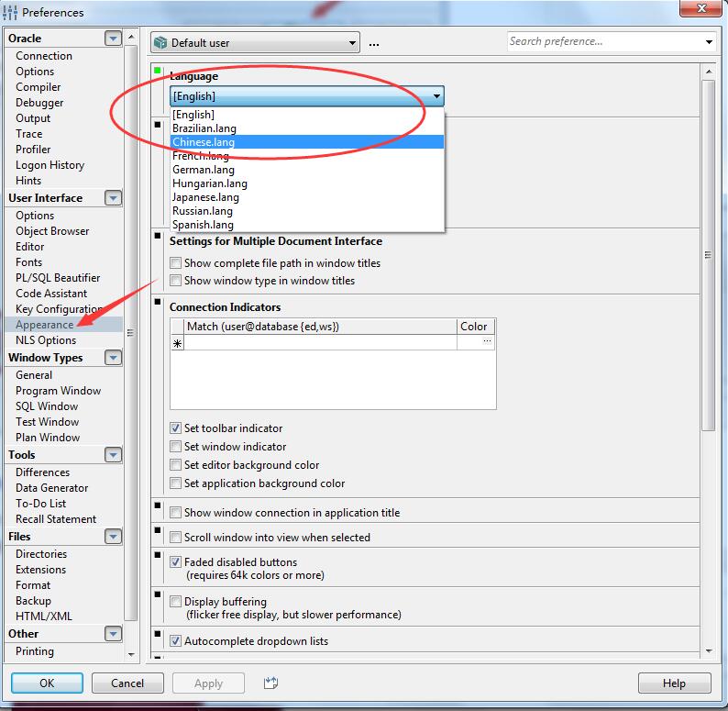Click the green marker beside Language
Screen dimensions: 728x711
tap(158, 71)
